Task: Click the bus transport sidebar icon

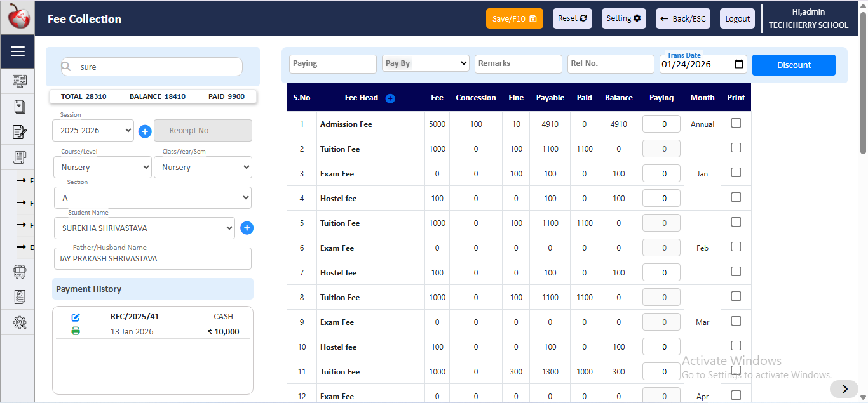Action: pos(19,272)
